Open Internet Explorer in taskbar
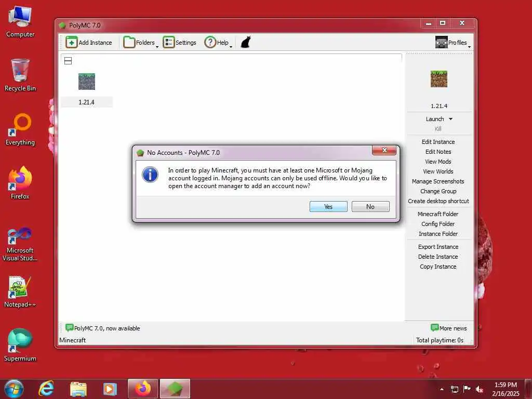The image size is (532, 399). [46, 389]
